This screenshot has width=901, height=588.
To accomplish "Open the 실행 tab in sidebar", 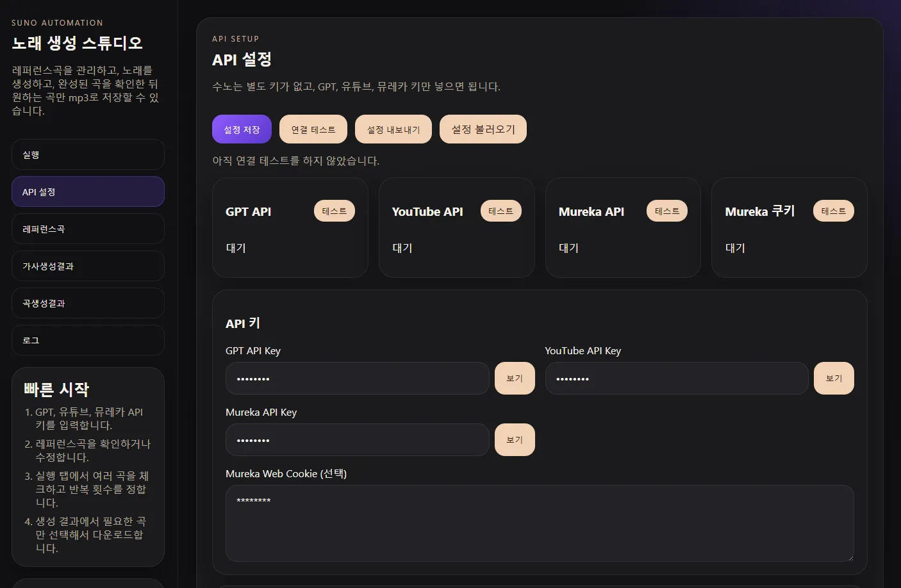I will (x=88, y=155).
